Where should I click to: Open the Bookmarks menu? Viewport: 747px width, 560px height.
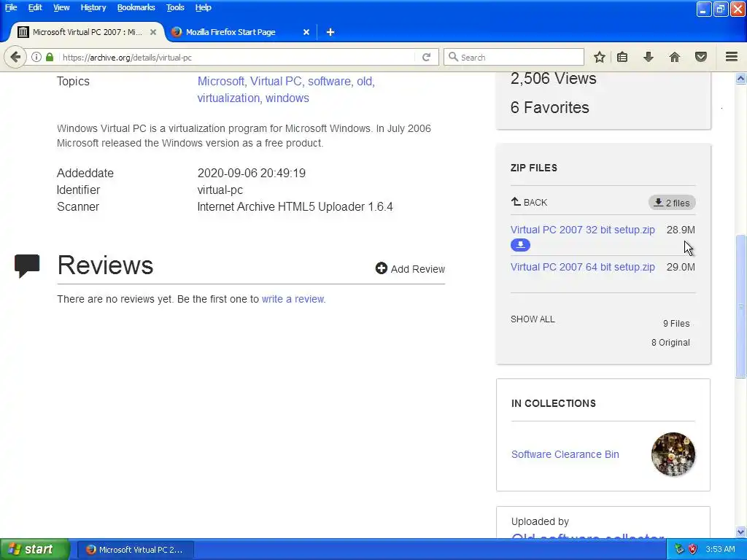(x=136, y=7)
